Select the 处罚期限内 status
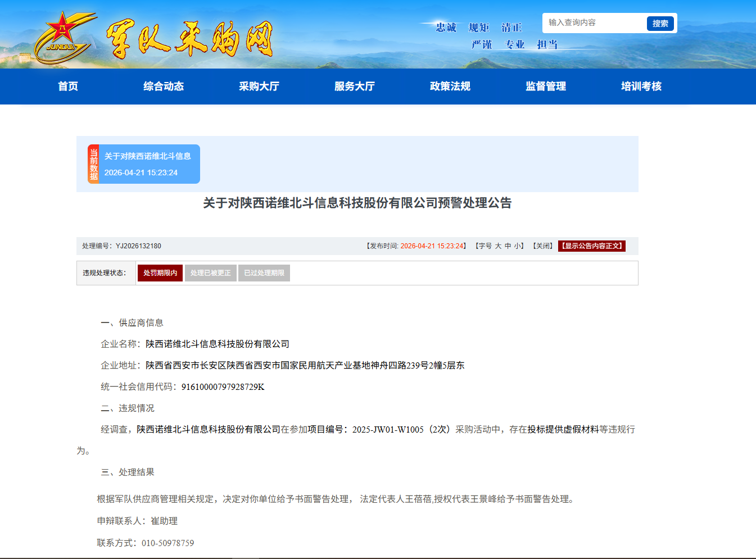The image size is (756, 559). click(160, 273)
